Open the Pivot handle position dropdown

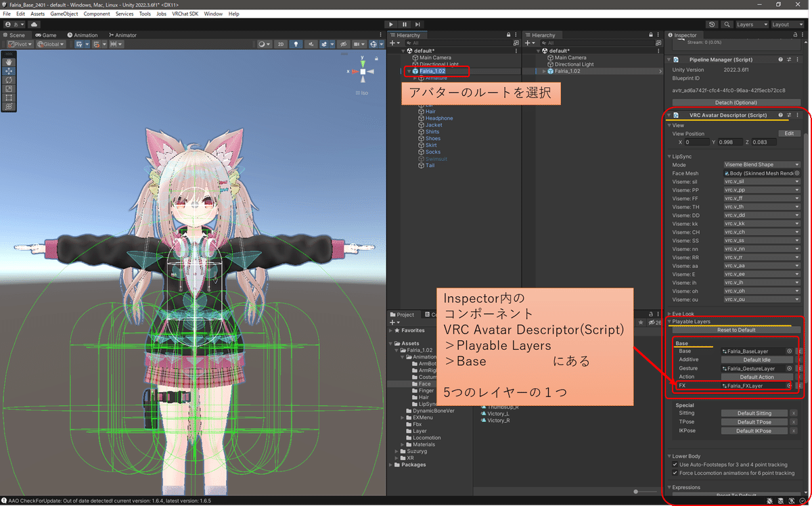point(20,44)
